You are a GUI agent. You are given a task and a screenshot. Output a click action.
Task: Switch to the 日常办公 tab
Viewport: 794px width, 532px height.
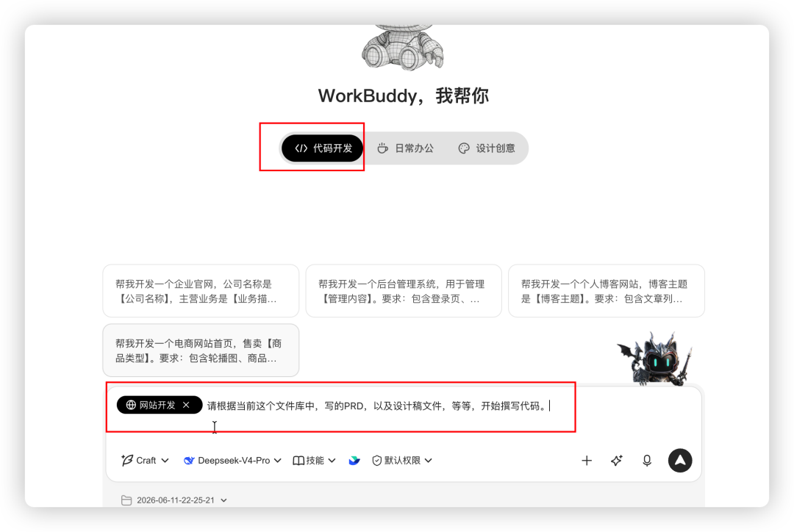(406, 148)
